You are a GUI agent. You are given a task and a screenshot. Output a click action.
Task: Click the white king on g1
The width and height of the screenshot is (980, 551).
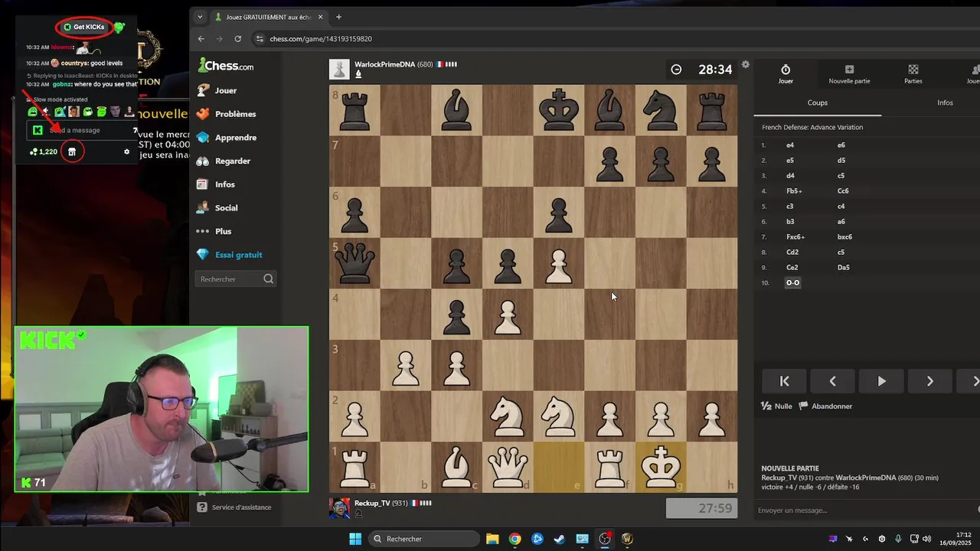(661, 468)
